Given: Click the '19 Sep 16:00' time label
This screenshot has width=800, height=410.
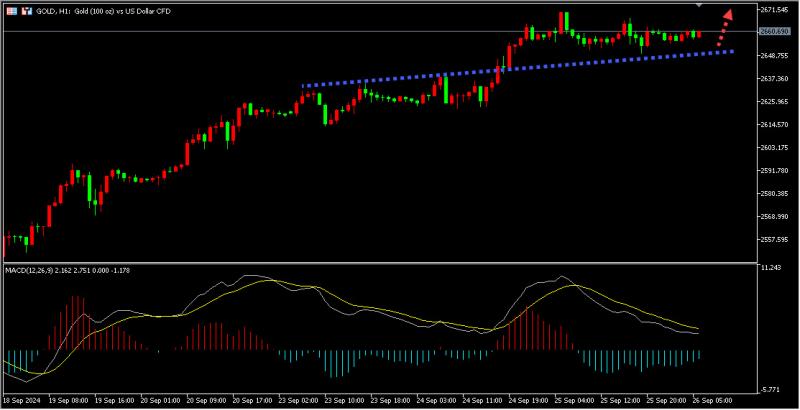Looking at the screenshot, I should [x=114, y=400].
